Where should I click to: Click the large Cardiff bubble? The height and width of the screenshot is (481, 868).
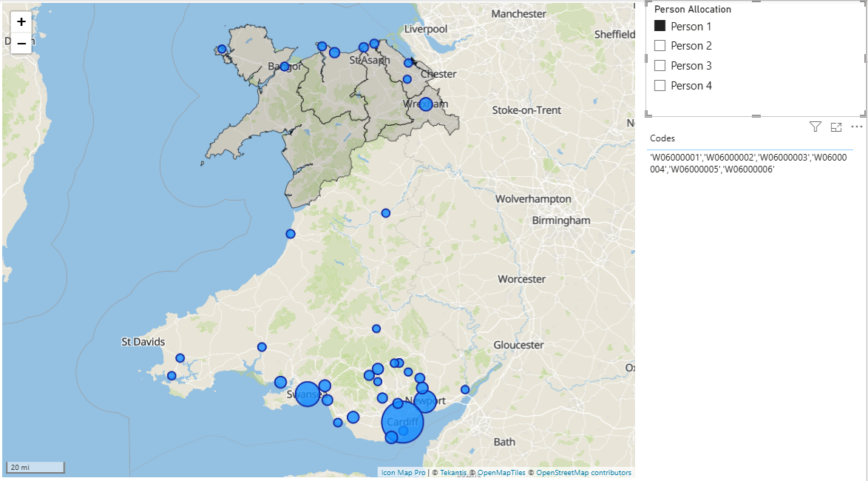[402, 422]
